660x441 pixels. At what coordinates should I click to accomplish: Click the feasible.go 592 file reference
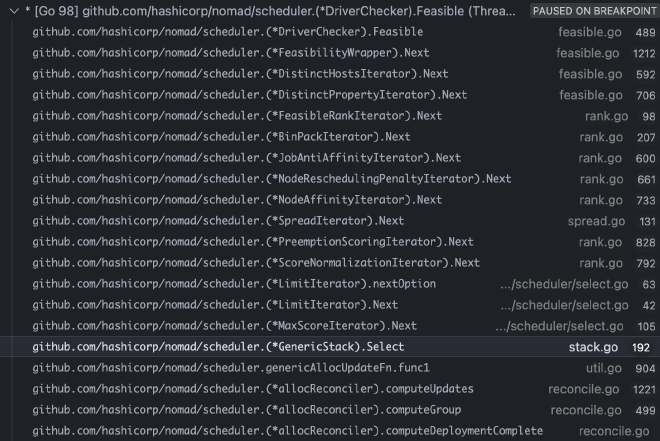click(607, 74)
